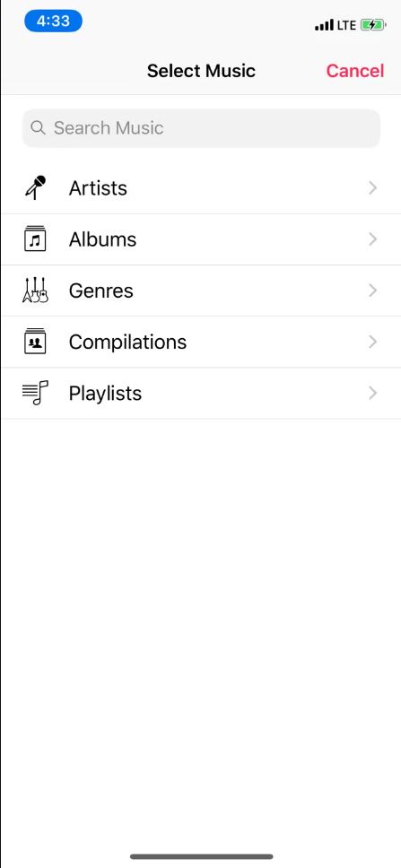Tap the magnifying glass search icon
Viewport: 401px width, 868px height.
(x=38, y=128)
